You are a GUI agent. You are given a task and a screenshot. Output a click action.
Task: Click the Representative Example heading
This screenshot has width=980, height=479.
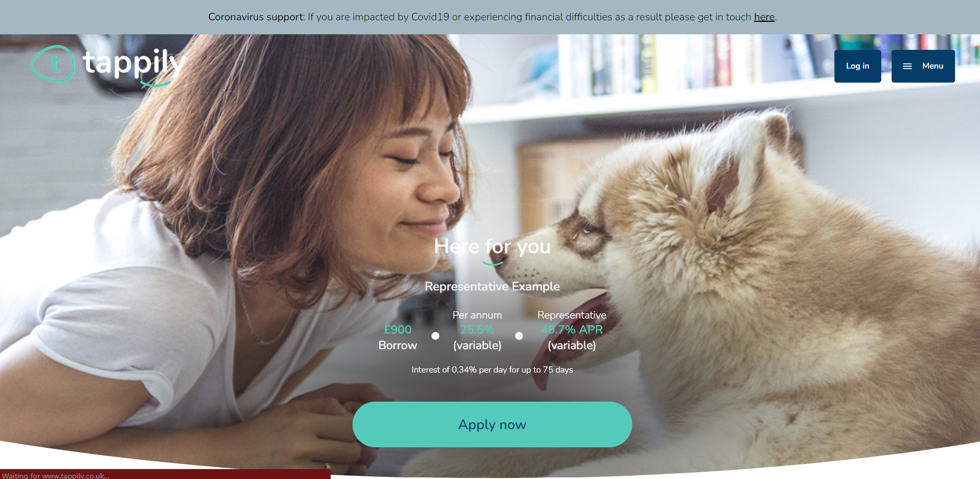click(x=492, y=286)
